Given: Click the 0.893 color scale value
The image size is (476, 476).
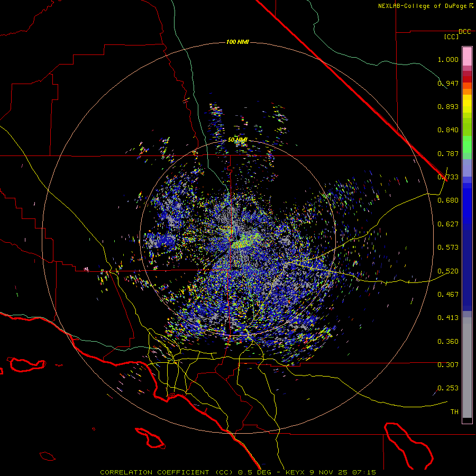Looking at the screenshot, I should (x=448, y=106).
